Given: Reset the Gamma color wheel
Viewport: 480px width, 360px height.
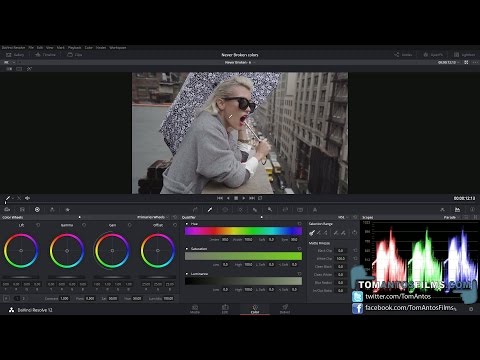Looking at the screenshot, I should click(x=84, y=225).
